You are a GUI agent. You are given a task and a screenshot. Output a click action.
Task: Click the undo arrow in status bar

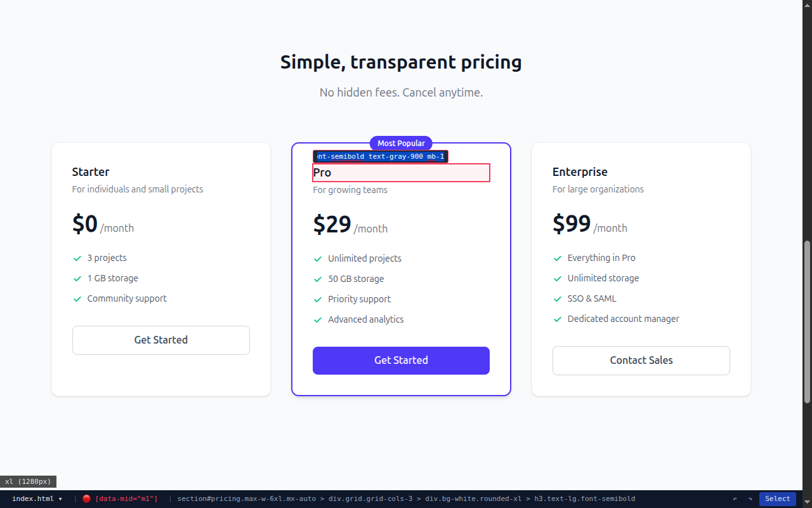735,499
